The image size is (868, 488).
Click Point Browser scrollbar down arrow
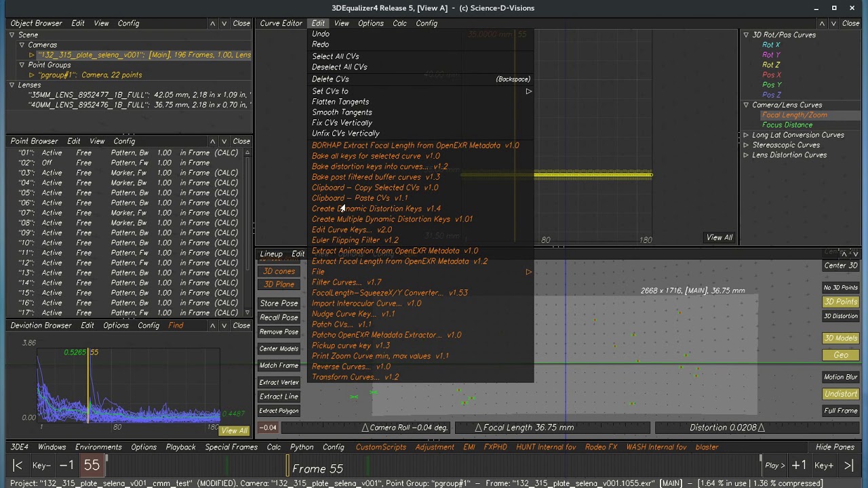coord(248,312)
